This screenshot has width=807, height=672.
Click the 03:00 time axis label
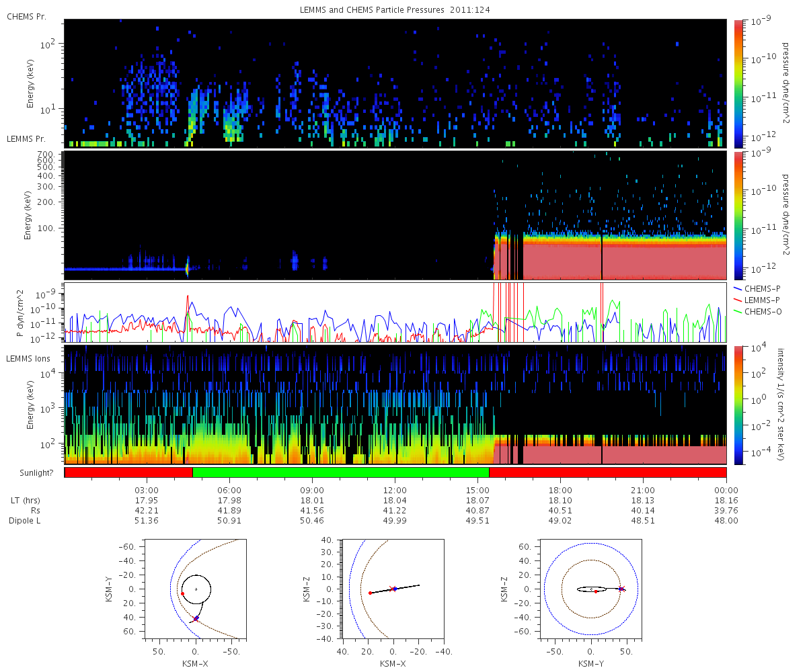point(147,490)
